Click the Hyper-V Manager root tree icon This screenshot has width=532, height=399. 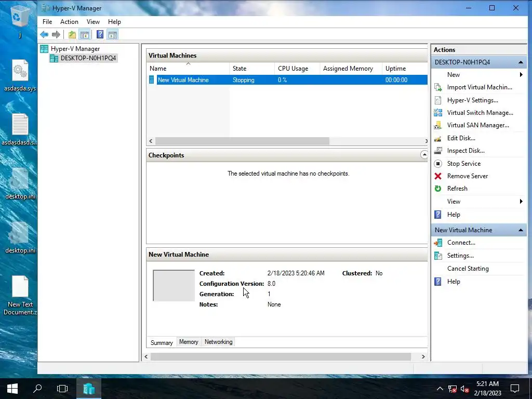[44, 49]
